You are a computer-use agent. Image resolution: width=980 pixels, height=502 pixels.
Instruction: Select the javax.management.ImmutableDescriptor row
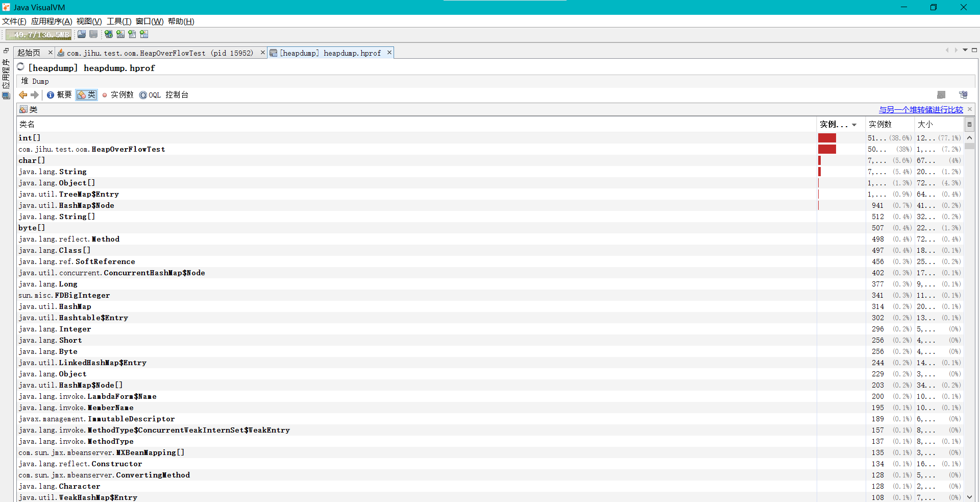coord(490,419)
